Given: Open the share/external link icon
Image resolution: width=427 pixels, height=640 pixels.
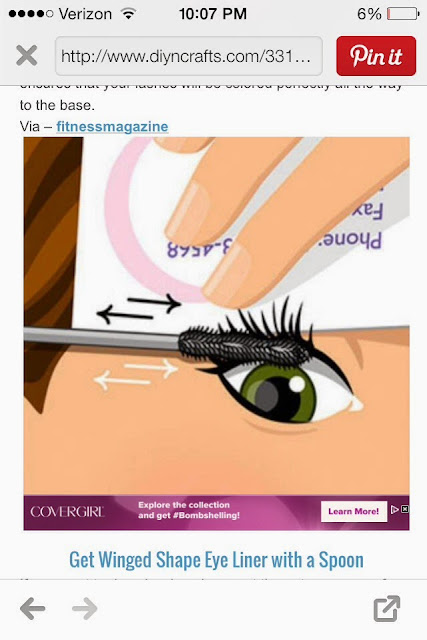Looking at the screenshot, I should point(387,609).
